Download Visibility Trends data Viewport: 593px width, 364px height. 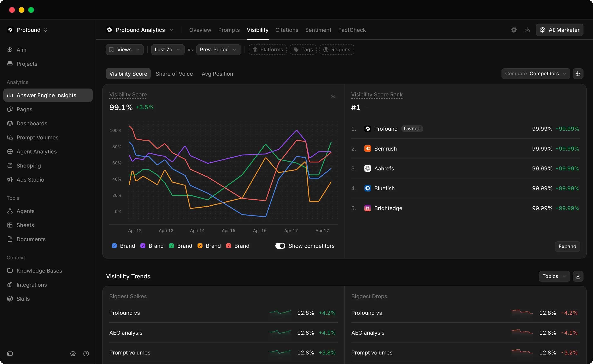point(578,276)
